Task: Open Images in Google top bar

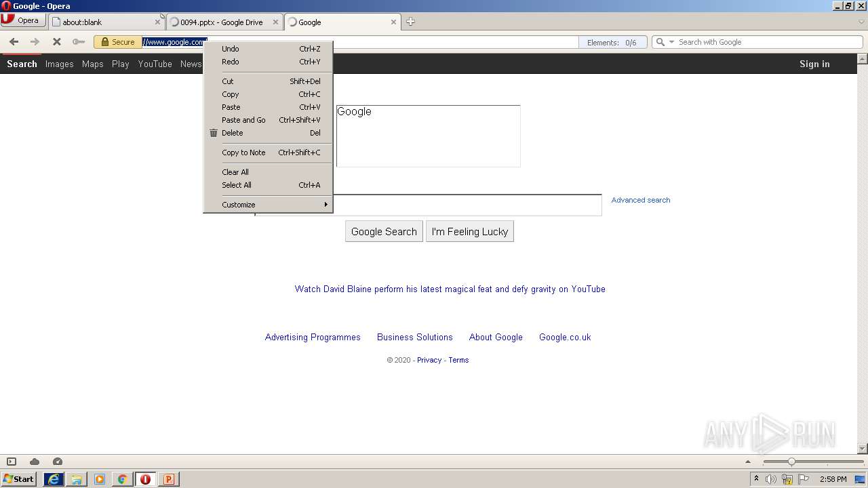Action: (x=59, y=64)
